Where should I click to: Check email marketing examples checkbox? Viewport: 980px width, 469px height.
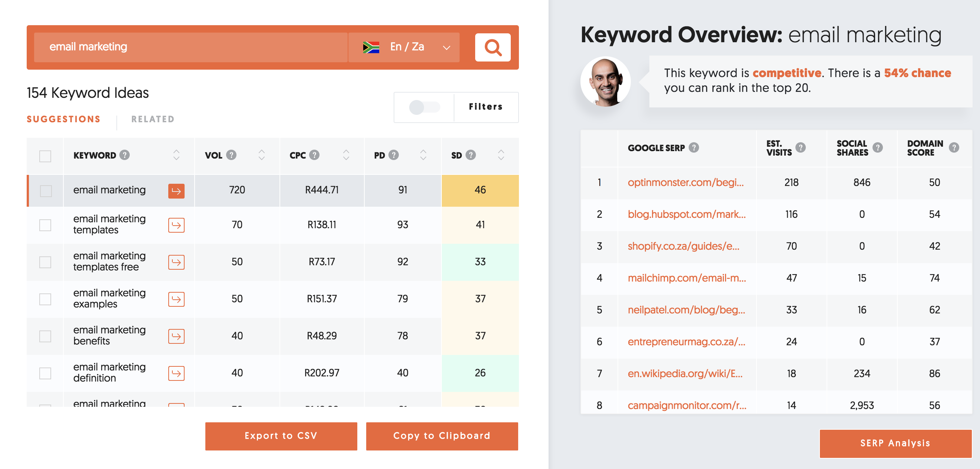(45, 299)
